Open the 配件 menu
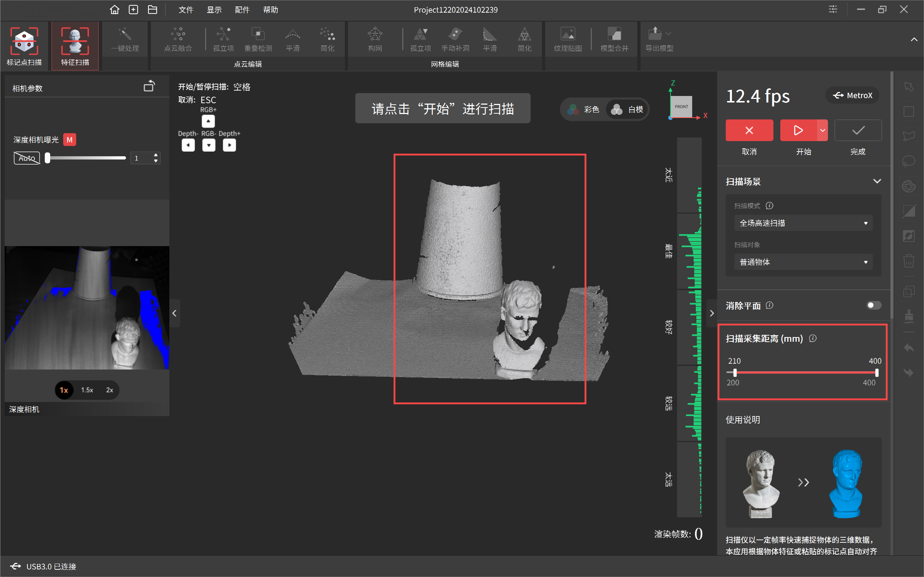Image resolution: width=924 pixels, height=577 pixels. click(242, 10)
